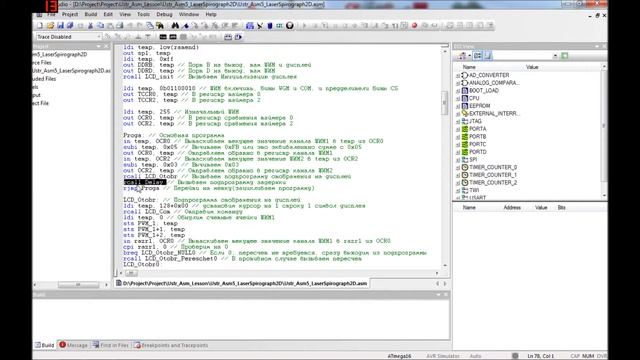Click the Find binoculars icon

(x=175, y=25)
